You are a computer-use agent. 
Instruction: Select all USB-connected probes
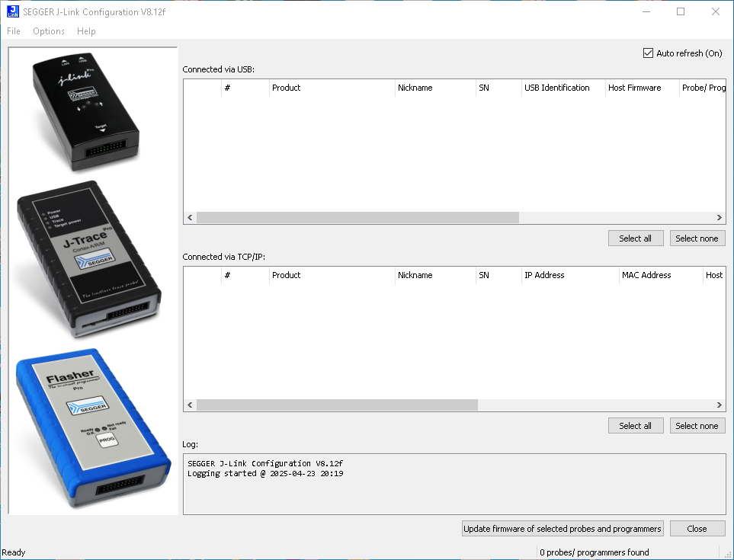(x=636, y=238)
